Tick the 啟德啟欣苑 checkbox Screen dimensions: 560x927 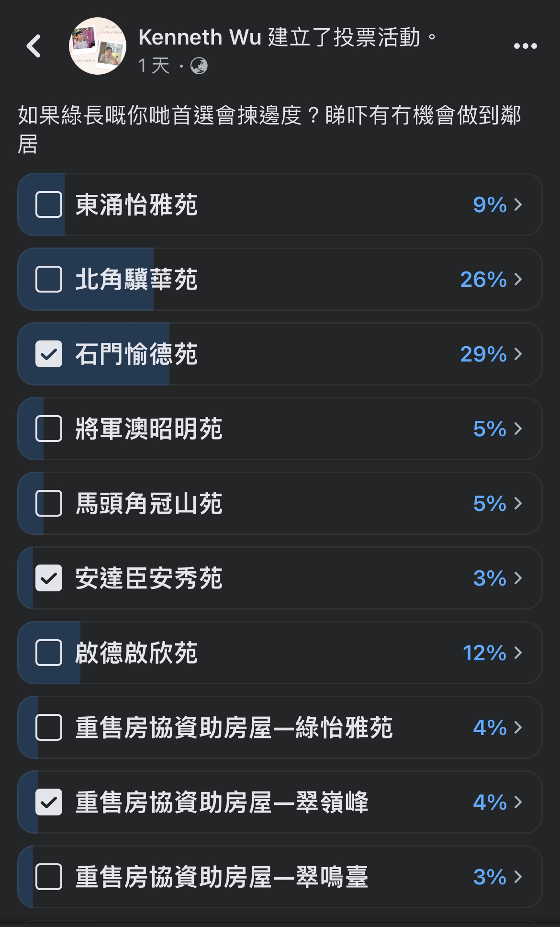pyautogui.click(x=49, y=653)
